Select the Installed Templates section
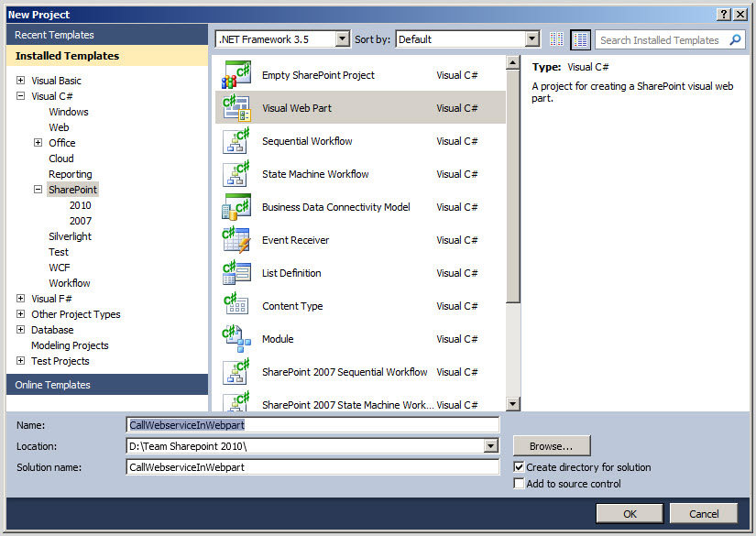This screenshot has height=536, width=756. (x=107, y=56)
